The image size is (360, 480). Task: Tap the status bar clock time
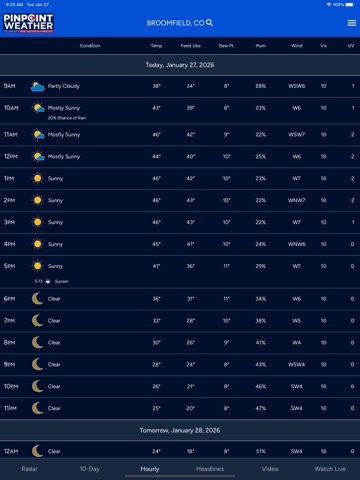coord(14,5)
